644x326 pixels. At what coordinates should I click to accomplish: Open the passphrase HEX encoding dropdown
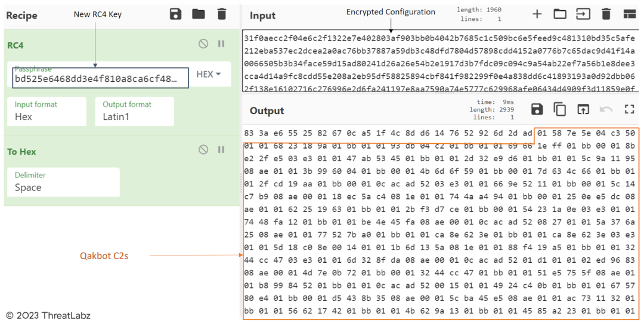[x=209, y=75]
